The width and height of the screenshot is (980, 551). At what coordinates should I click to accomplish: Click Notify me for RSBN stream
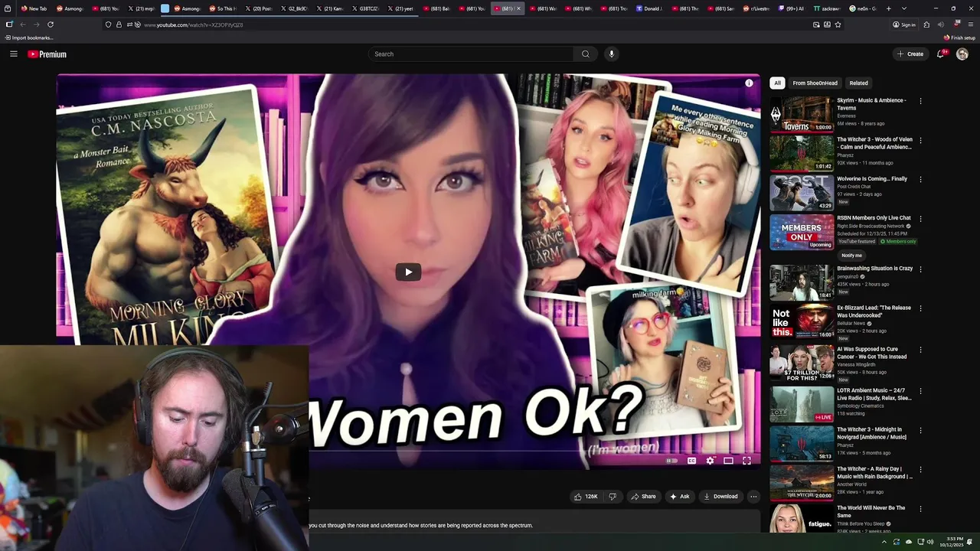coord(851,256)
